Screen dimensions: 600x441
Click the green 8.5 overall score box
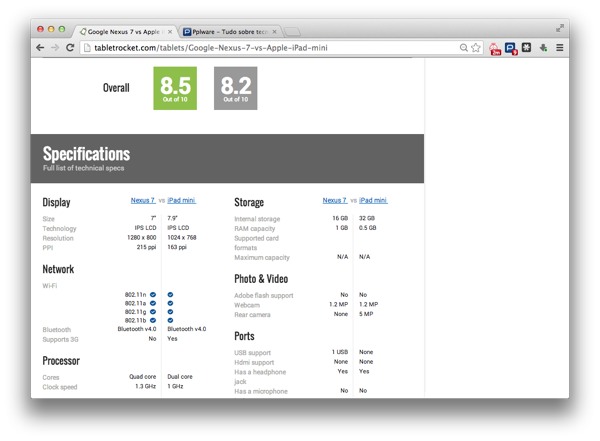pos(175,88)
